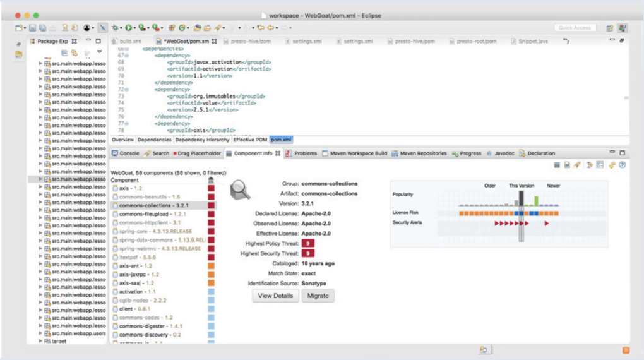Expand the target folder in tree
This screenshot has height=360, width=644.
tap(40, 341)
